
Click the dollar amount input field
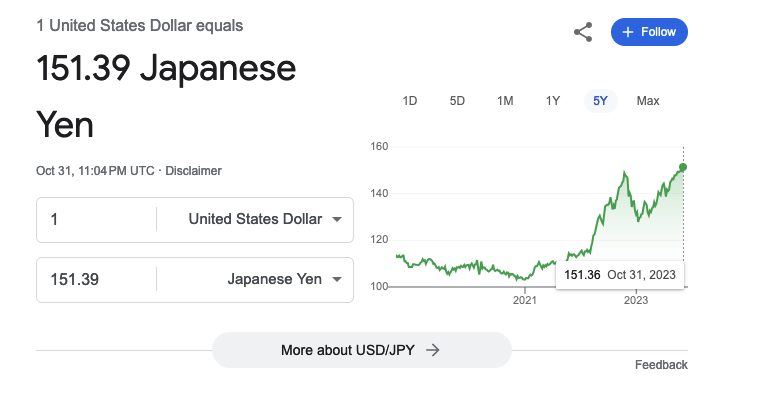[96, 220]
